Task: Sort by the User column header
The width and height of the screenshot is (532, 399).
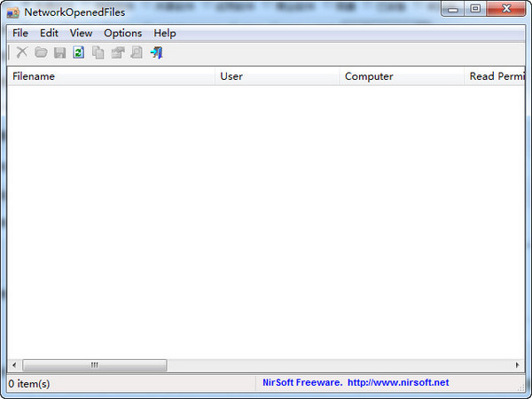Action: pos(278,76)
